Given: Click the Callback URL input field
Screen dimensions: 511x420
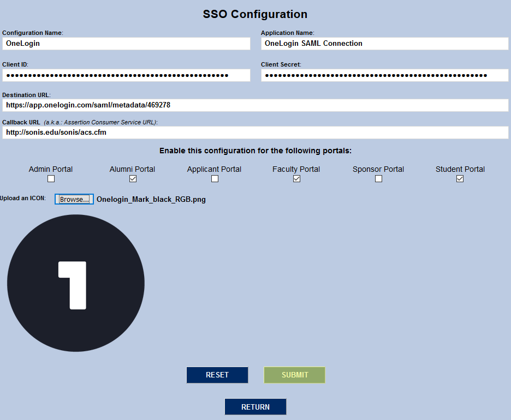Looking at the screenshot, I should [255, 132].
